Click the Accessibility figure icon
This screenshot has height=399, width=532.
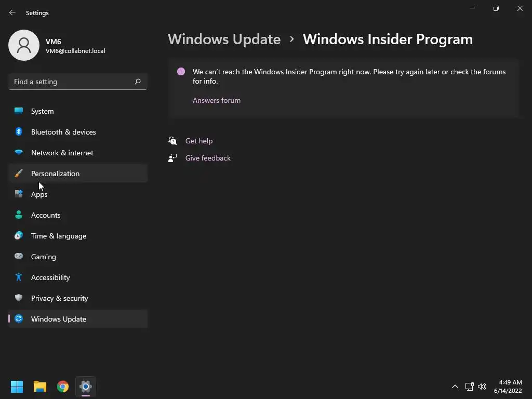tap(19, 277)
